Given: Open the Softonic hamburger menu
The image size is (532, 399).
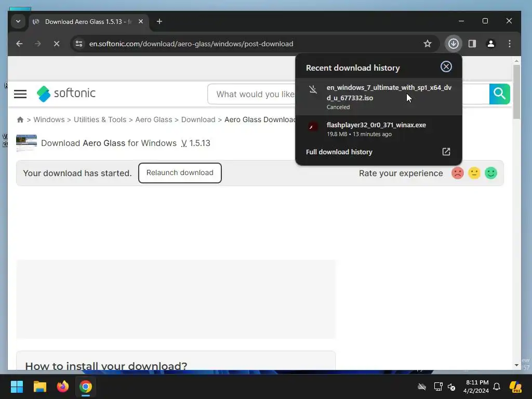Looking at the screenshot, I should [x=20, y=94].
